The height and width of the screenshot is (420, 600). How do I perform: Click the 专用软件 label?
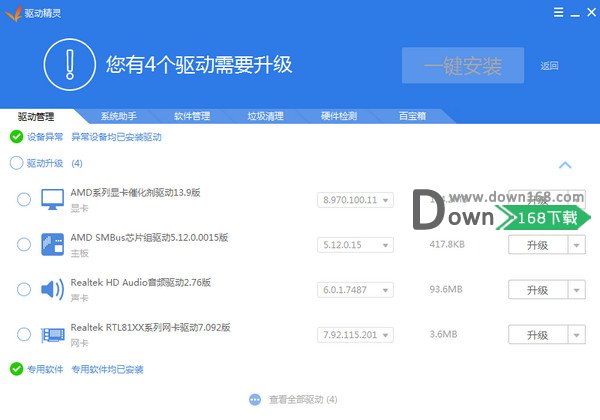pos(45,370)
